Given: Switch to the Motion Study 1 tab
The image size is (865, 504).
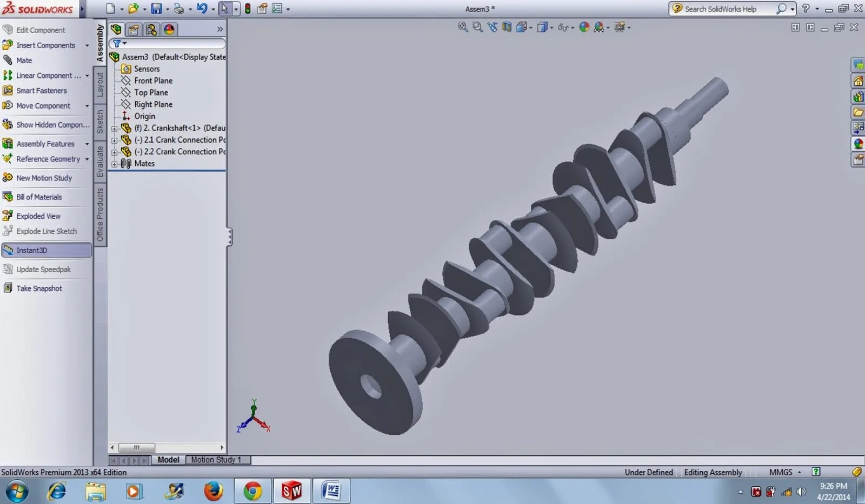Looking at the screenshot, I should coord(216,460).
